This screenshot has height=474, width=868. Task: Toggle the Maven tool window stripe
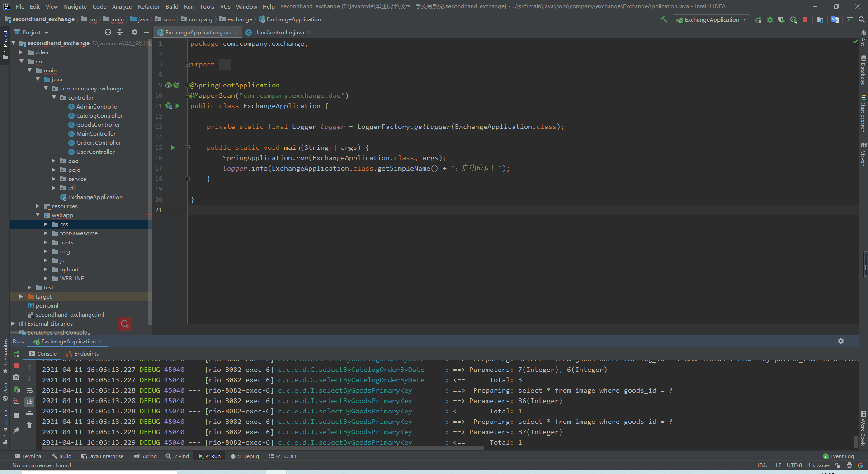(863, 155)
